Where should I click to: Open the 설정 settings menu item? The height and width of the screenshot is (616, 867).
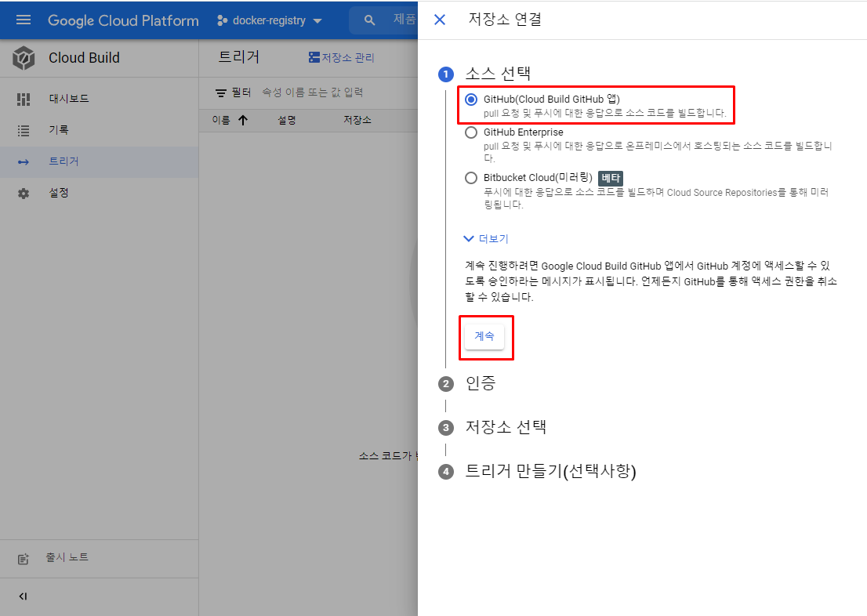point(99,193)
